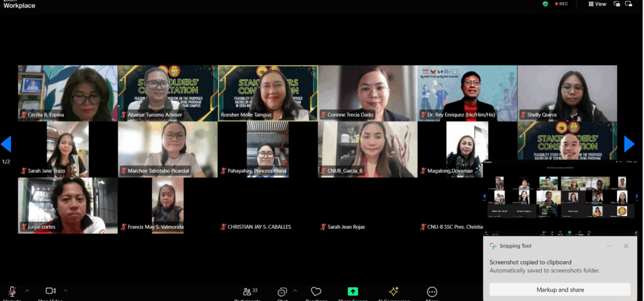Click the Screenshot copied to clipboard message
Image resolution: width=644 pixels, height=301 pixels.
530,262
